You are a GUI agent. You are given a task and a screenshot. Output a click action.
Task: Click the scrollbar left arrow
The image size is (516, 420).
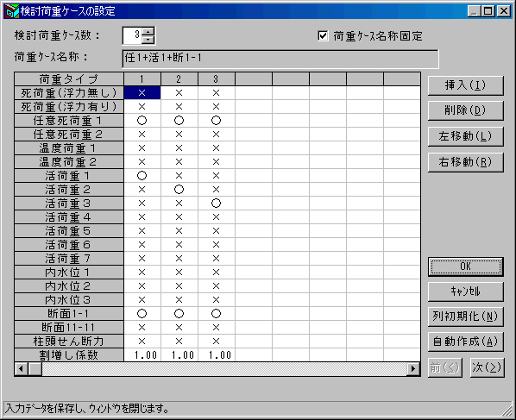(x=22, y=369)
